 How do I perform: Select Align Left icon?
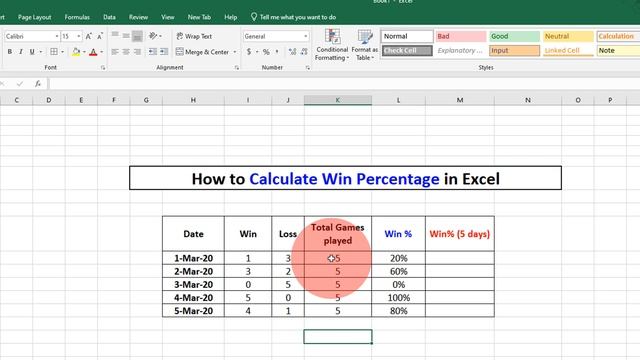tap(115, 52)
